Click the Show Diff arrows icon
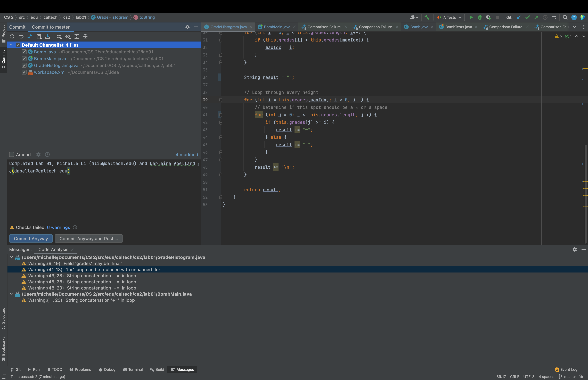 click(x=30, y=37)
